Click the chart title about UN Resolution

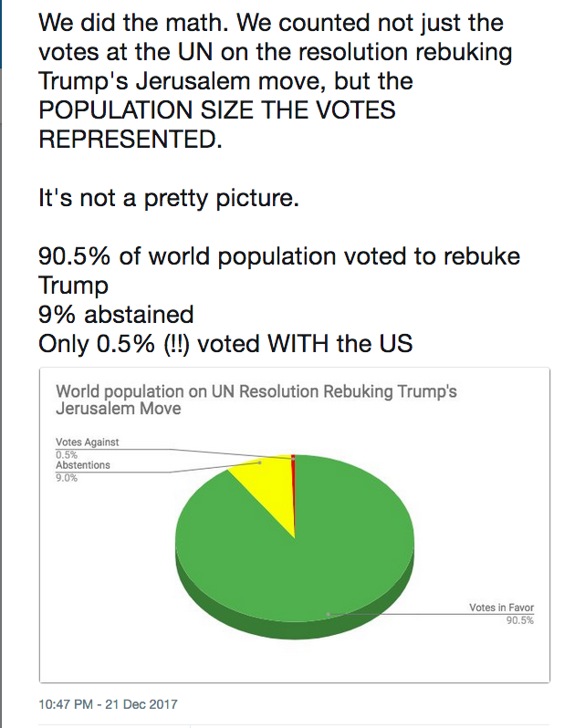pyautogui.click(x=256, y=400)
